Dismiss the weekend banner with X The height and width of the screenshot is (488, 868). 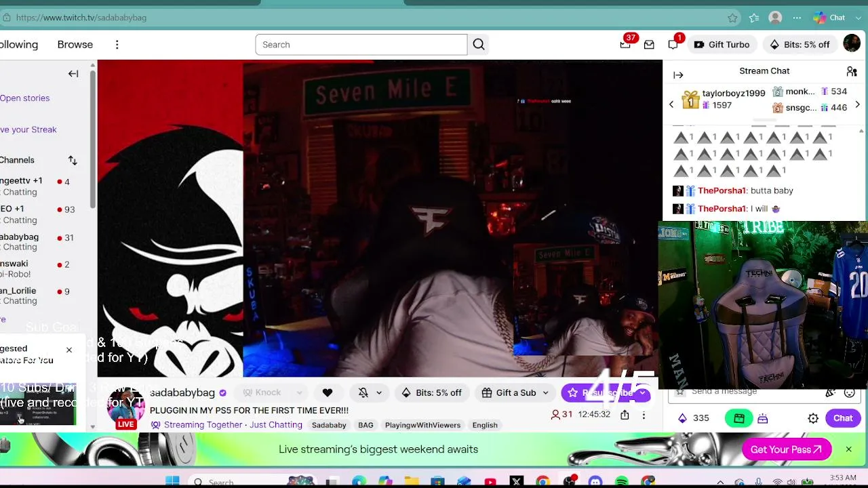tap(848, 449)
